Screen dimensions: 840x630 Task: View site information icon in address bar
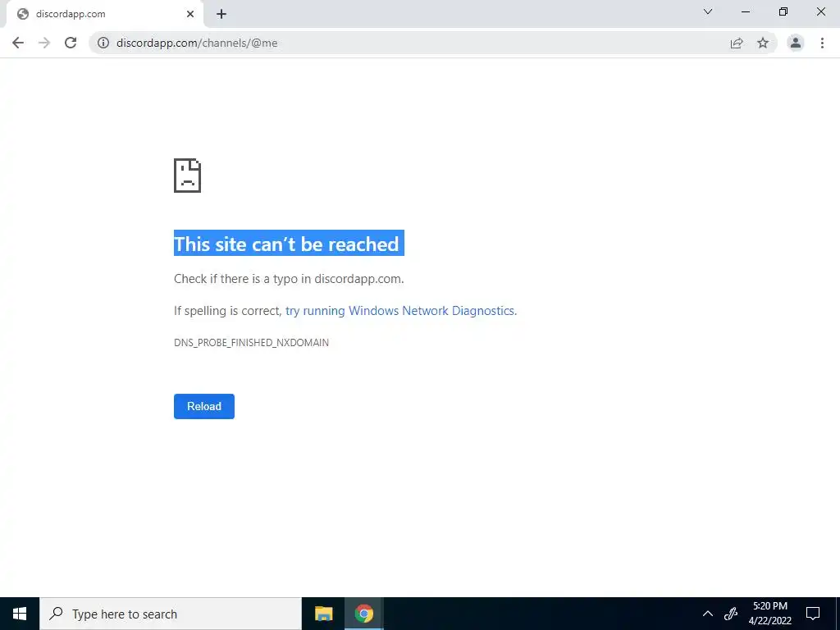coord(103,43)
